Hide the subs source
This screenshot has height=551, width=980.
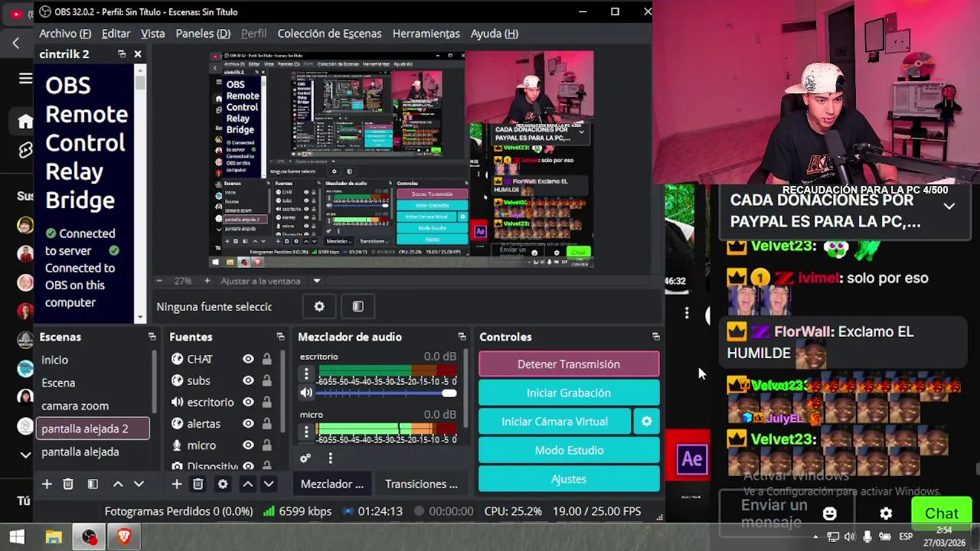pyautogui.click(x=248, y=380)
